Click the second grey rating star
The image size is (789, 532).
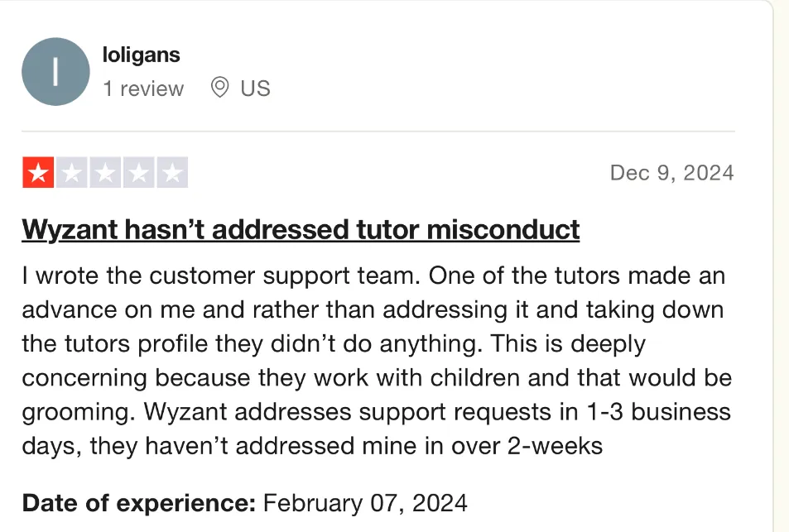coord(71,173)
